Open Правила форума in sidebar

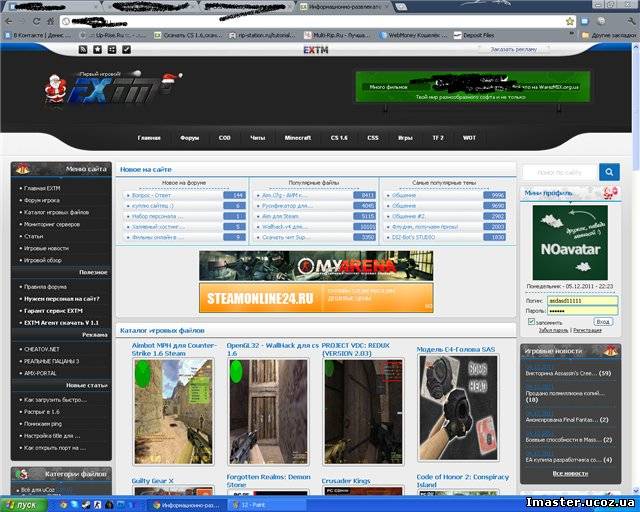coord(45,287)
